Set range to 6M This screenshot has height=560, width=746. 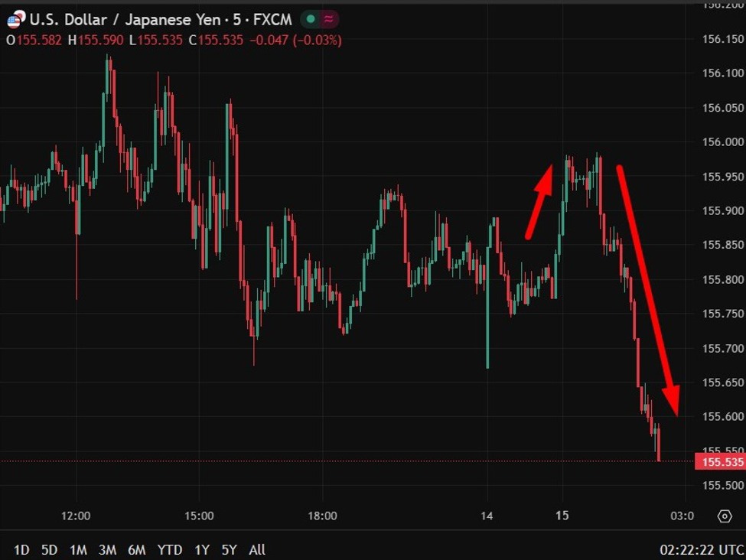coord(137,549)
